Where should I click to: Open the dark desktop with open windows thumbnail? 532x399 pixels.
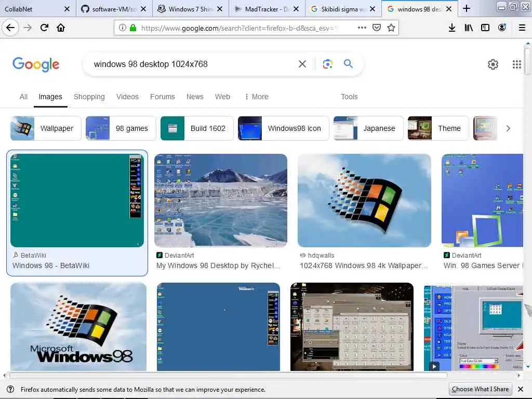[x=352, y=326]
